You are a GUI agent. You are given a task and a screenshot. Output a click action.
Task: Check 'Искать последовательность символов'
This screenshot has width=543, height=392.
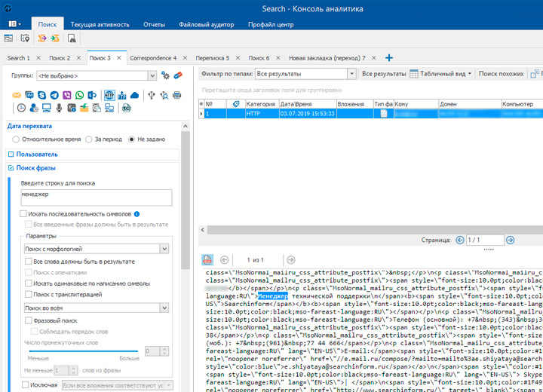[23, 214]
